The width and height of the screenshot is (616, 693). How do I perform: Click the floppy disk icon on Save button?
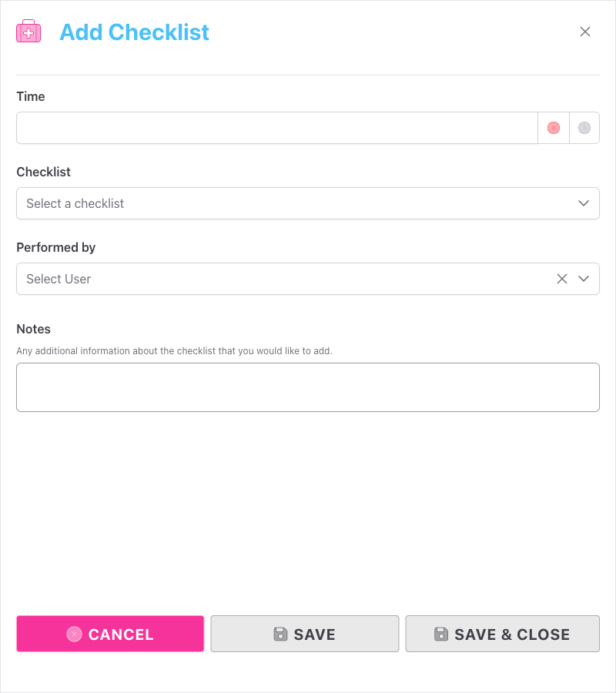(279, 634)
